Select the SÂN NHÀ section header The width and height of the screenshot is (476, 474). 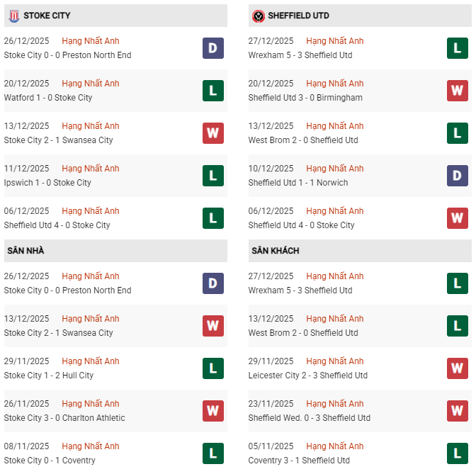click(26, 251)
